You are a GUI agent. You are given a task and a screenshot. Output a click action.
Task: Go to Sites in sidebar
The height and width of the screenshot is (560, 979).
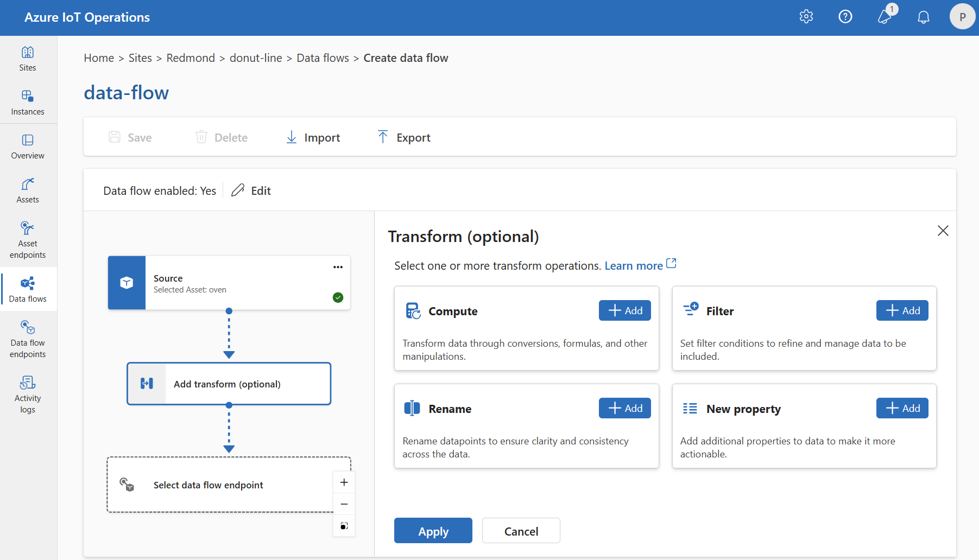click(x=28, y=59)
